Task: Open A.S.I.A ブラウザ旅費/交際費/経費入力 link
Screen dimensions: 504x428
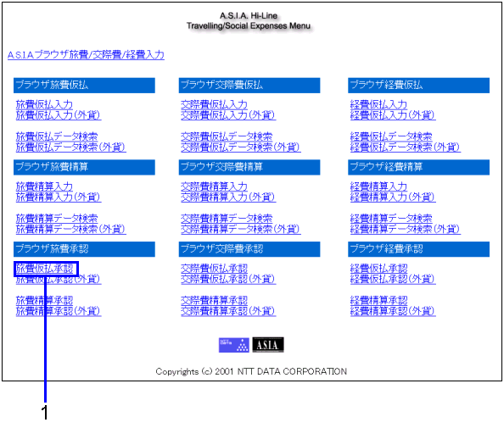Action: (86, 55)
